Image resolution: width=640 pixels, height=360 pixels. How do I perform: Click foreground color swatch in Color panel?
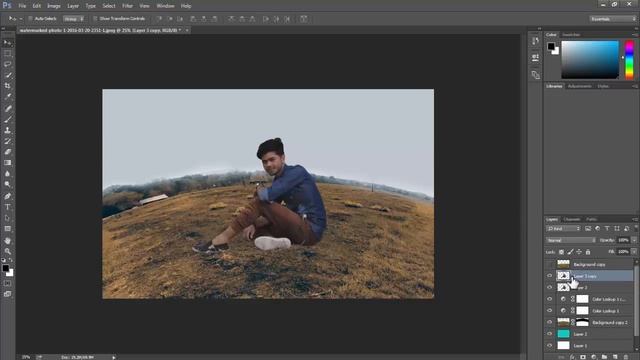(x=551, y=46)
